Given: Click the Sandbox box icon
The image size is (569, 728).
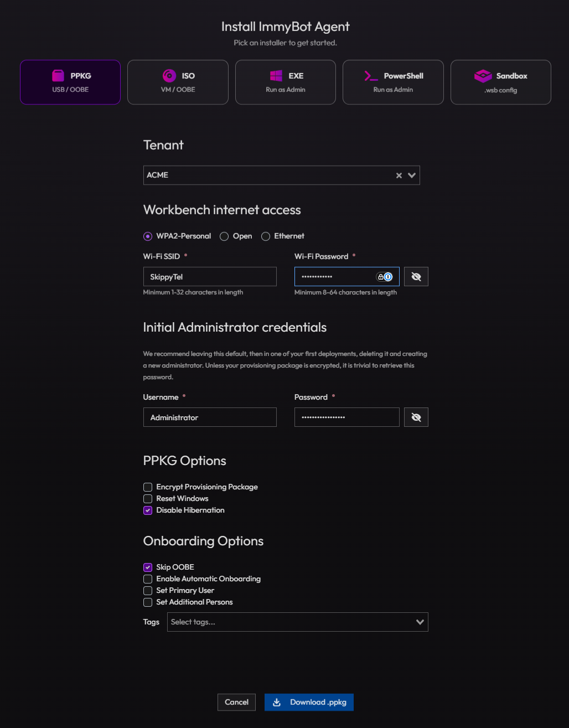Looking at the screenshot, I should click(483, 76).
